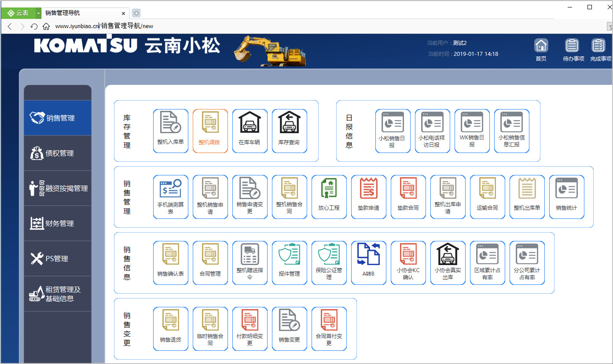Go forward to next page
Image resolution: width=613 pixels, height=364 pixels.
[x=22, y=26]
